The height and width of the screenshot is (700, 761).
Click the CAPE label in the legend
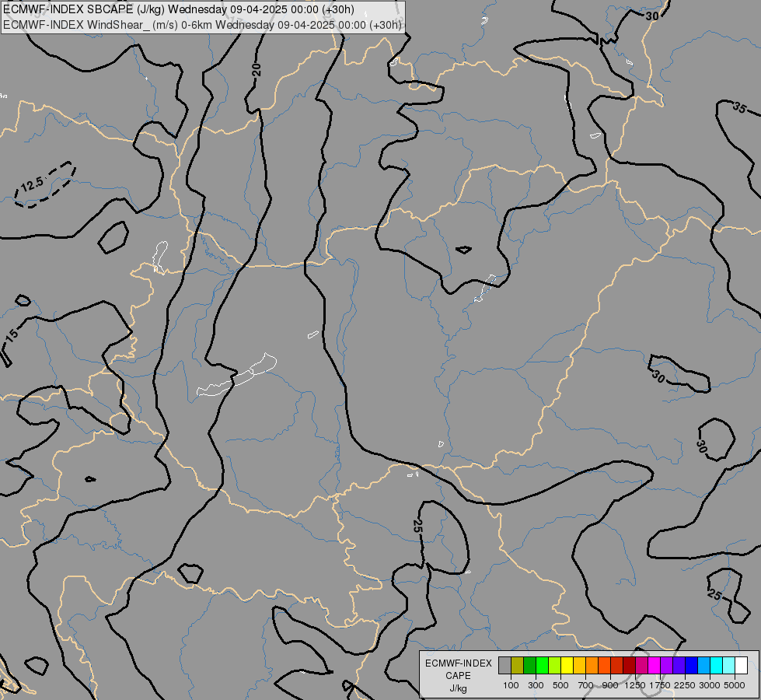pyautogui.click(x=458, y=676)
